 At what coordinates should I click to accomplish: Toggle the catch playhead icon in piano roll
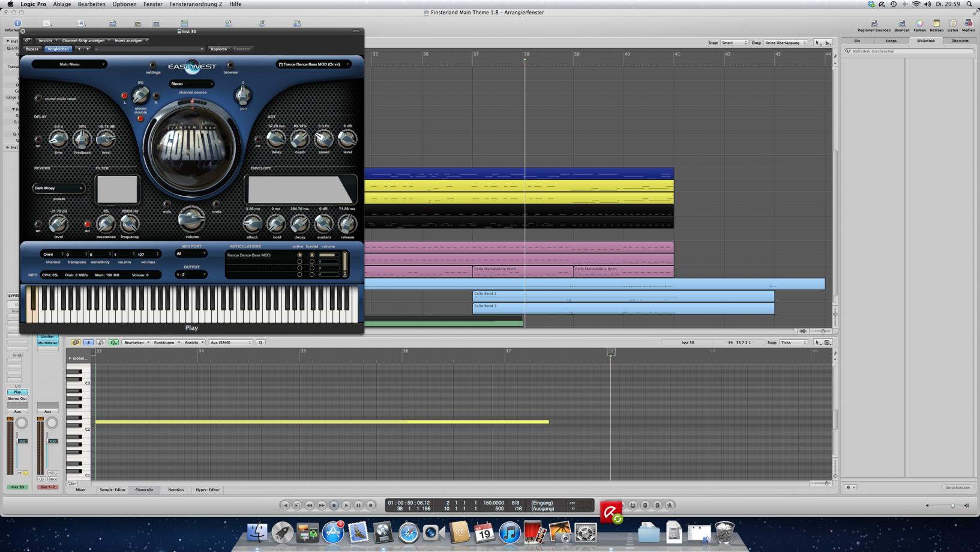[x=88, y=342]
